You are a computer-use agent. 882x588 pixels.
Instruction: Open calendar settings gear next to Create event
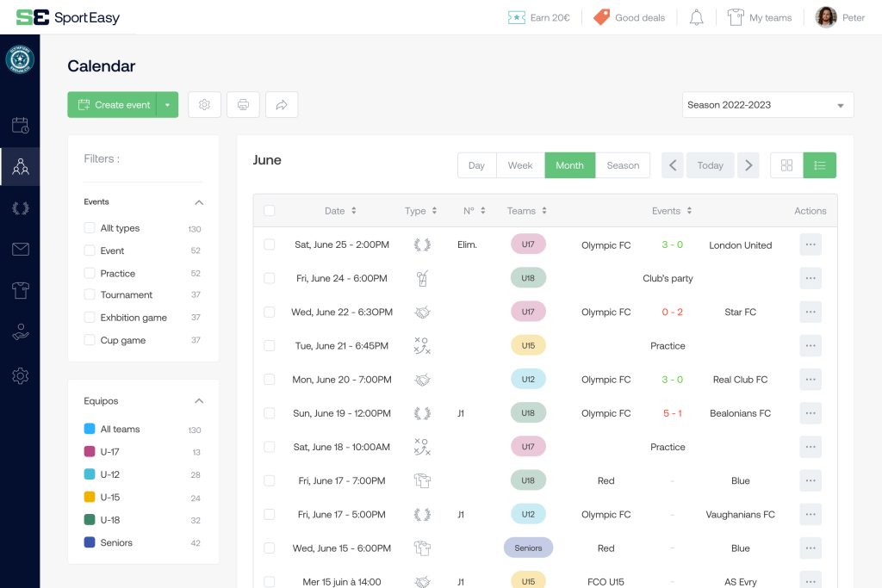[x=204, y=104]
